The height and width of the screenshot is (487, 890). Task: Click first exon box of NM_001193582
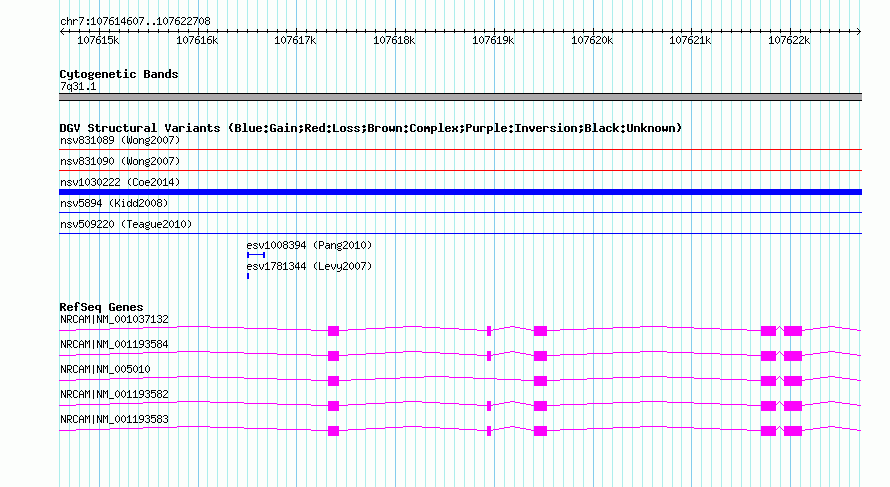point(333,406)
